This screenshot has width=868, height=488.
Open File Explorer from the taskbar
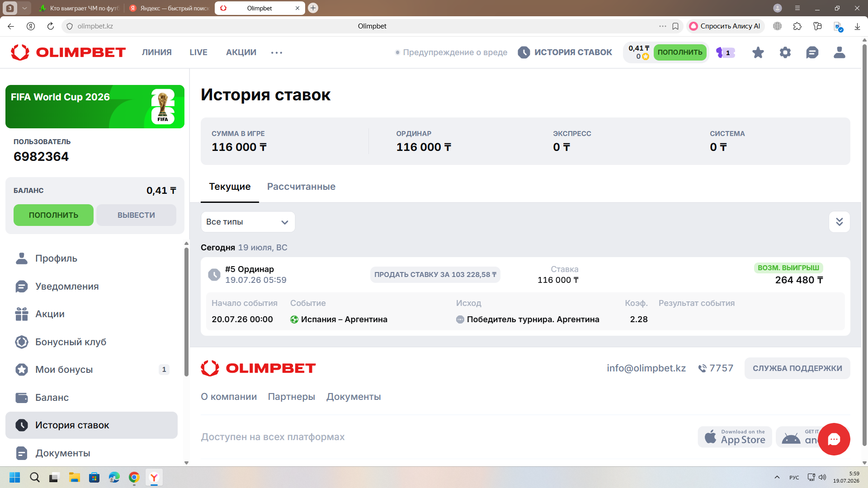[x=75, y=477]
